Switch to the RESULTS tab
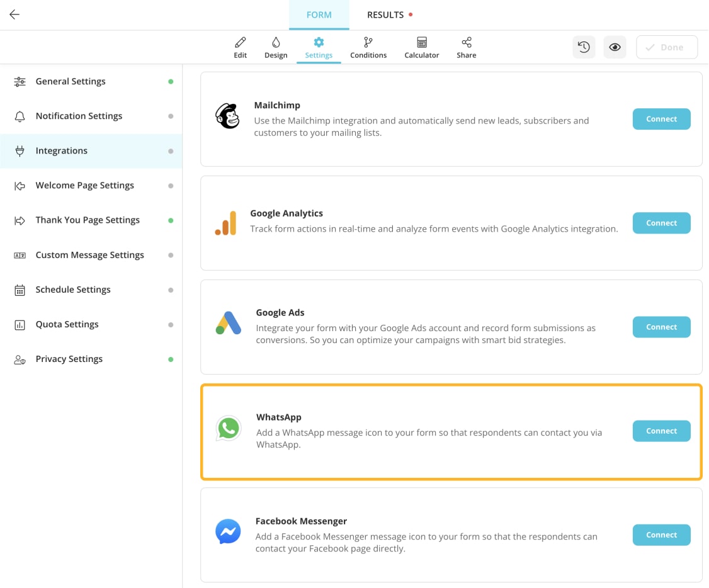Viewport: 709px width, 588px height. coord(385,14)
